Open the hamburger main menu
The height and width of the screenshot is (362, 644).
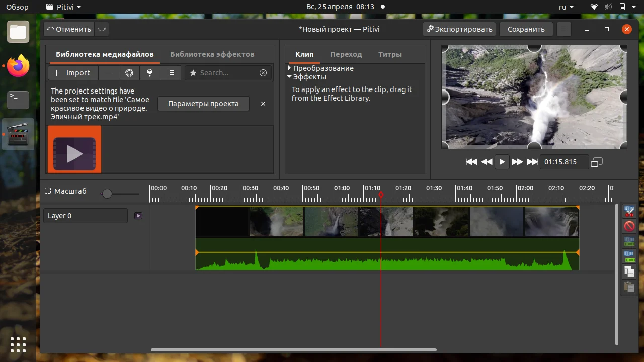[x=564, y=29]
